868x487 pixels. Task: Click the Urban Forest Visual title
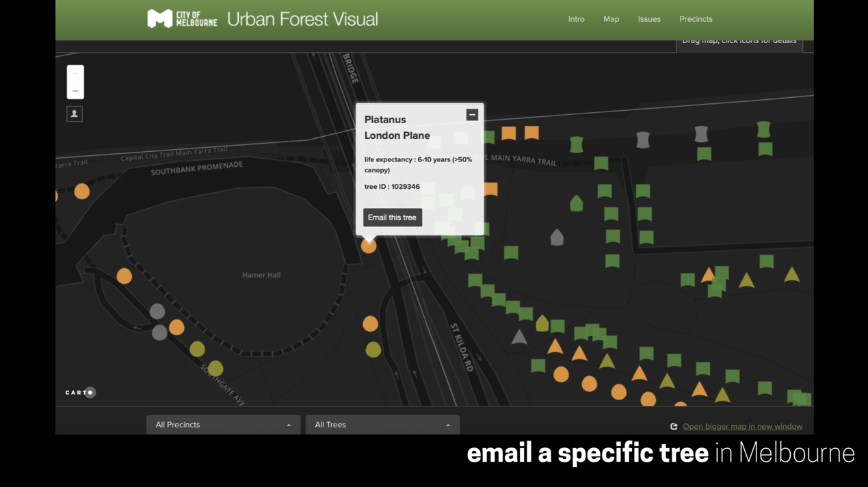coord(302,19)
